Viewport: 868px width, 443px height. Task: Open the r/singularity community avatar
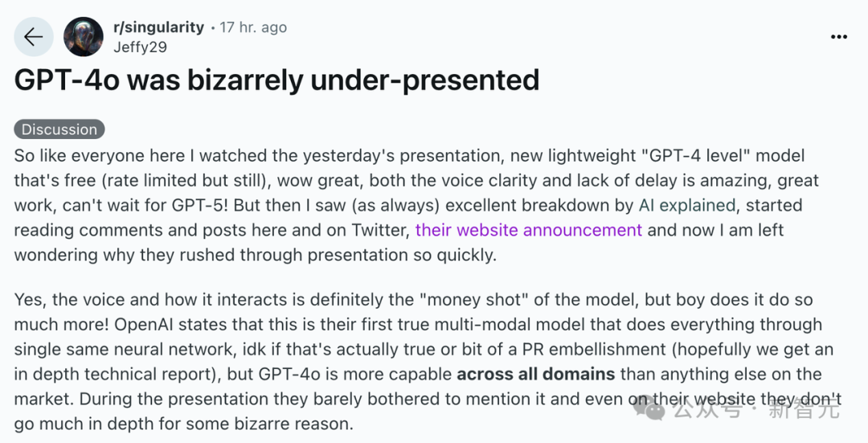(x=84, y=36)
